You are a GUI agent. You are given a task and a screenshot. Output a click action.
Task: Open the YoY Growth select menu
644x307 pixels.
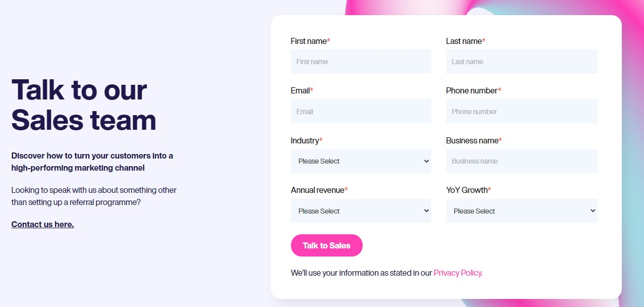coord(521,211)
